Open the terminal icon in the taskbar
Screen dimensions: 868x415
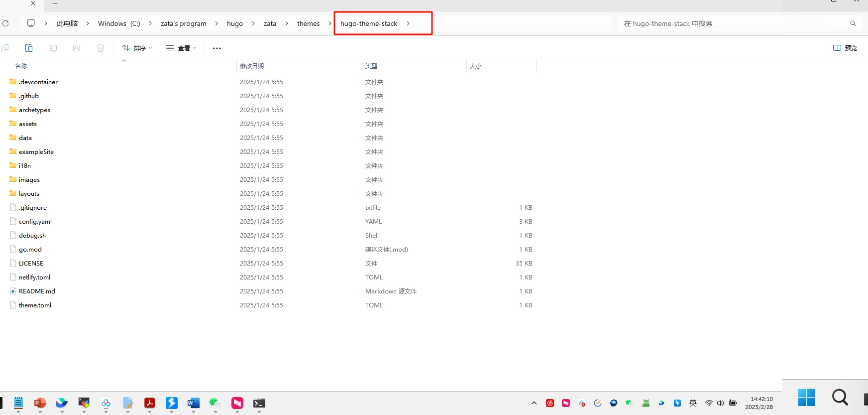(259, 403)
